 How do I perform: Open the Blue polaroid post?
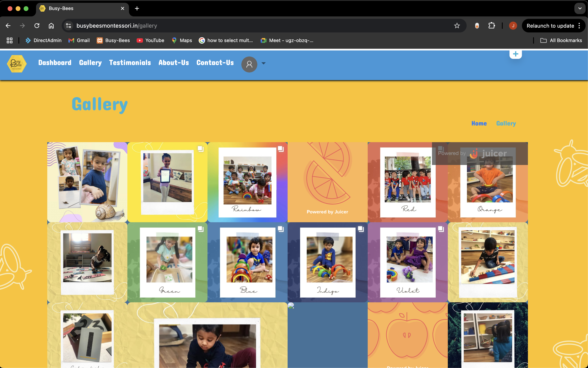[247, 262]
